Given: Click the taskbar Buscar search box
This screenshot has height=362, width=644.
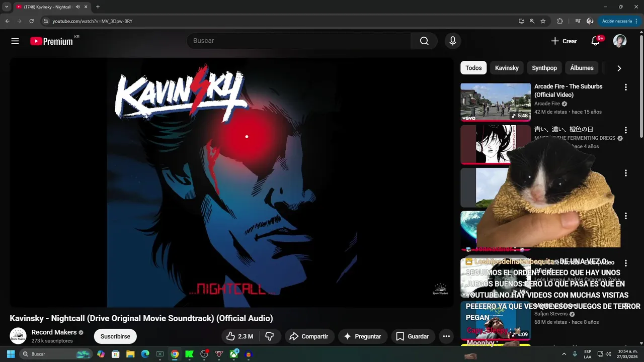Looking at the screenshot, I should point(56,354).
